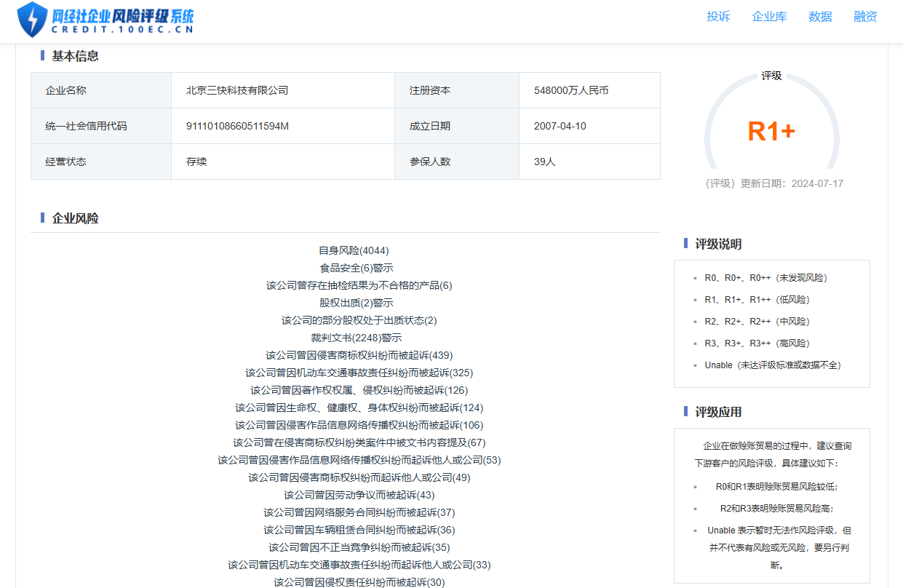903x588 pixels.
Task: Open the 投诉 navigation link
Action: pos(718,17)
